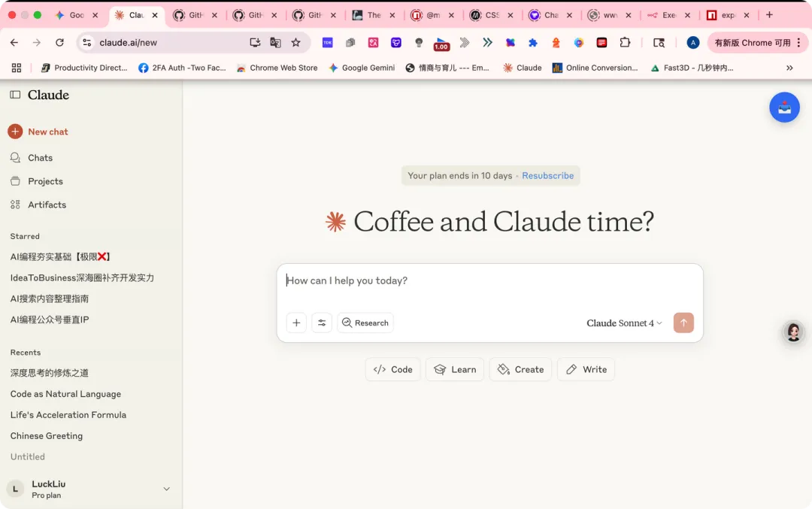Open the Chrome extensions puzzle icon
Viewport: 812px width, 509px height.
click(x=625, y=43)
